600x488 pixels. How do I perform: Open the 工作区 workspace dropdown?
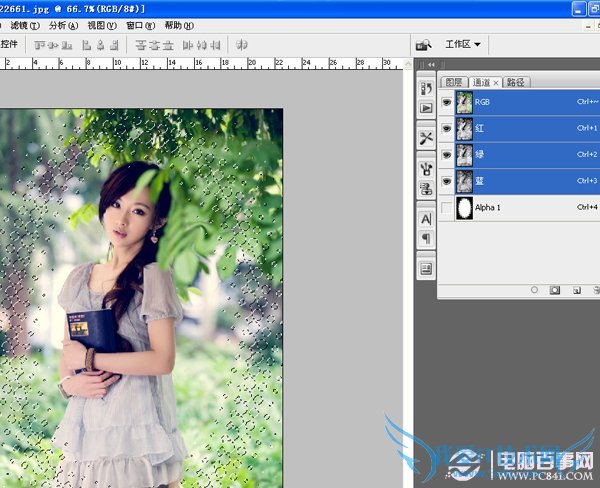pyautogui.click(x=464, y=44)
